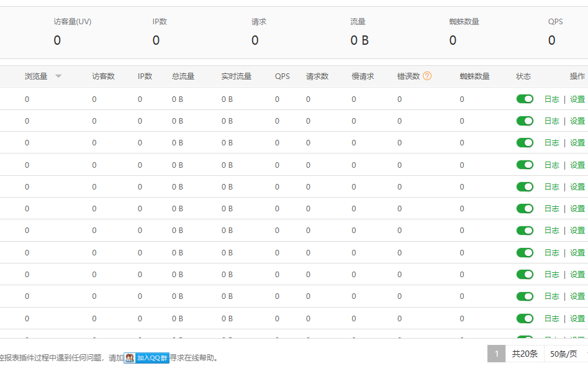
Task: View 日志 of the second row
Action: tap(551, 121)
